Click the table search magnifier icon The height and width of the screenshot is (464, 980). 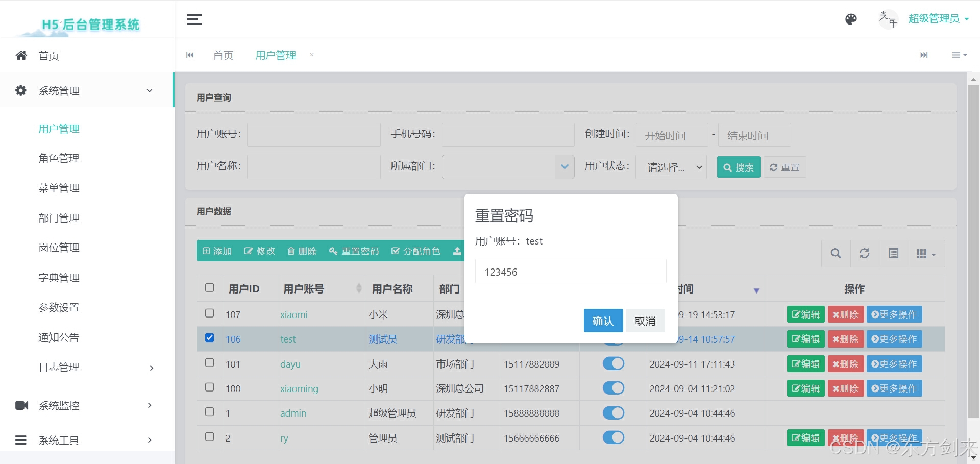(836, 253)
